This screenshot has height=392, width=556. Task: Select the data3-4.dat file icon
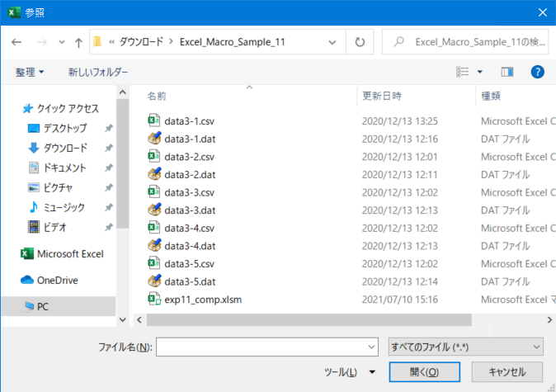click(154, 245)
